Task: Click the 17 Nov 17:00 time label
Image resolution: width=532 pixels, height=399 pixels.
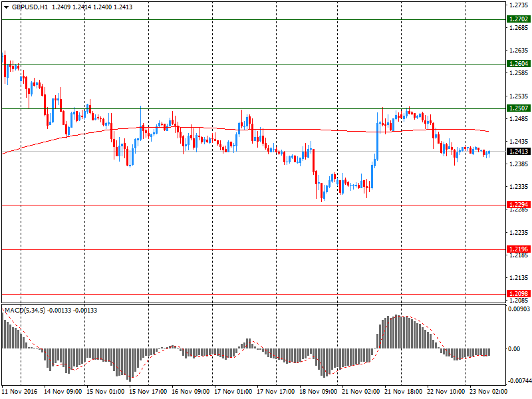Action: (x=275, y=392)
